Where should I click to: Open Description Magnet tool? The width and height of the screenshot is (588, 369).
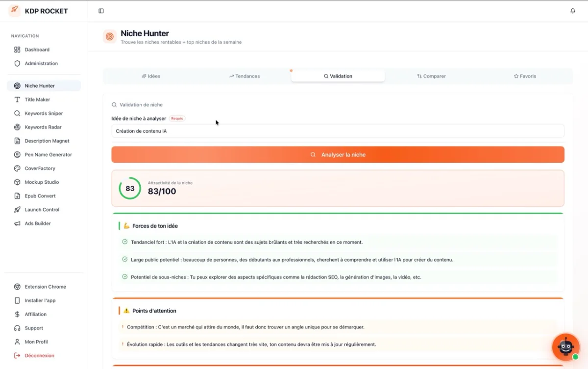click(x=44, y=141)
